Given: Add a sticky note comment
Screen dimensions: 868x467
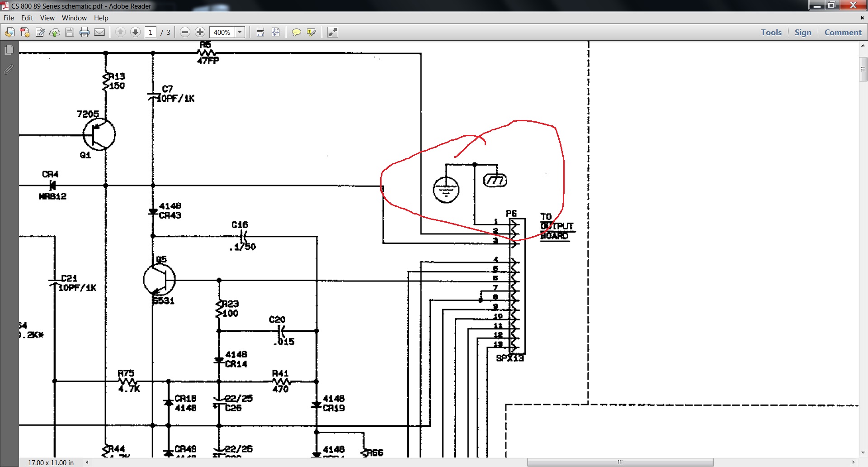Looking at the screenshot, I should pyautogui.click(x=297, y=32).
